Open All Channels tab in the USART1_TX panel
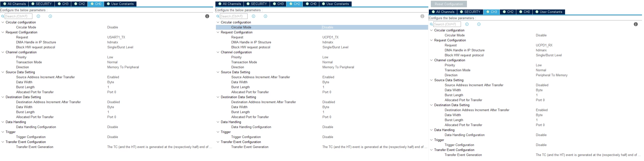Screen dimensions: 644x161 click(x=14, y=4)
